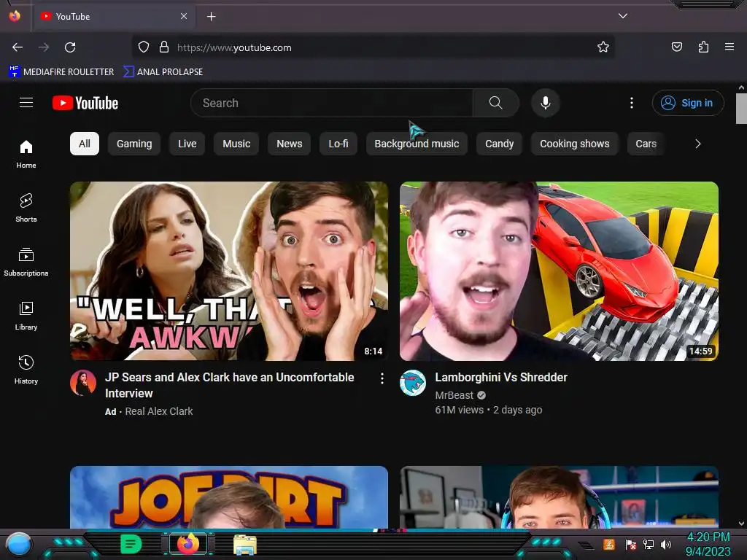The height and width of the screenshot is (560, 747).
Task: Select the News filter chip
Action: point(289,144)
